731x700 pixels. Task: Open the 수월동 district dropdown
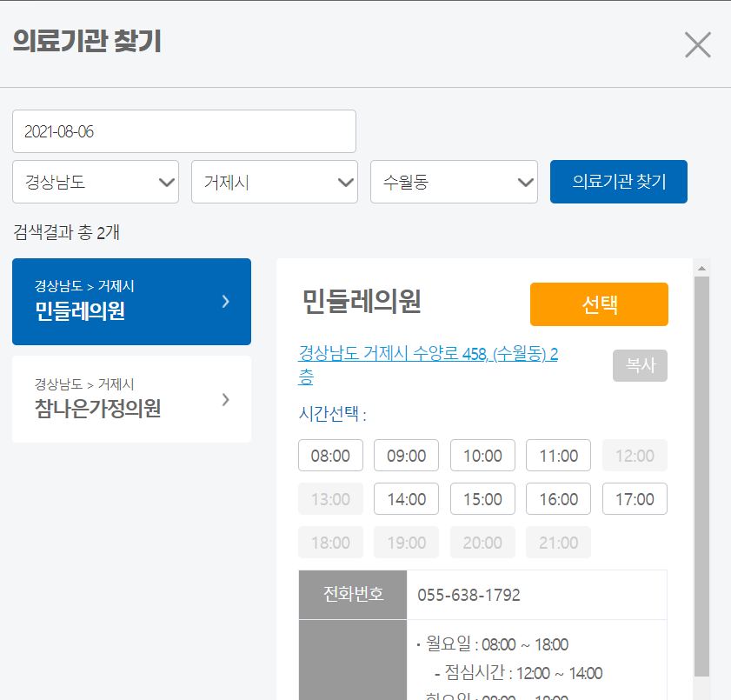[x=454, y=182]
